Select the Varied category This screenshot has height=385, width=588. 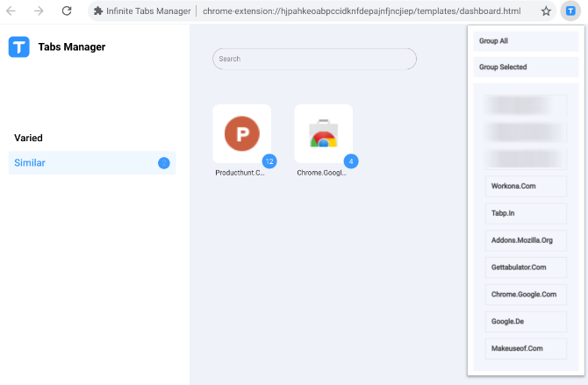tap(28, 138)
